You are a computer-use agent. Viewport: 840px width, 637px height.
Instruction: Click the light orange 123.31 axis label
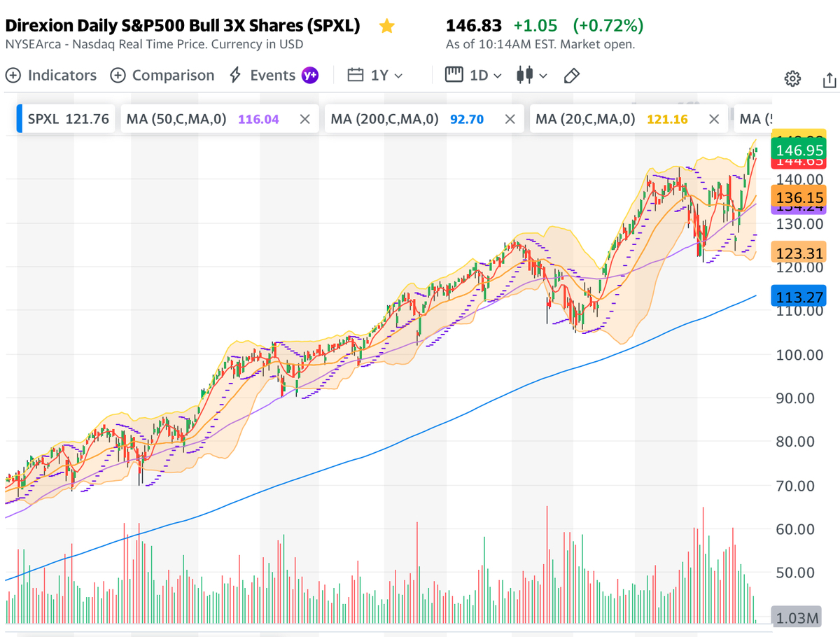[798, 253]
